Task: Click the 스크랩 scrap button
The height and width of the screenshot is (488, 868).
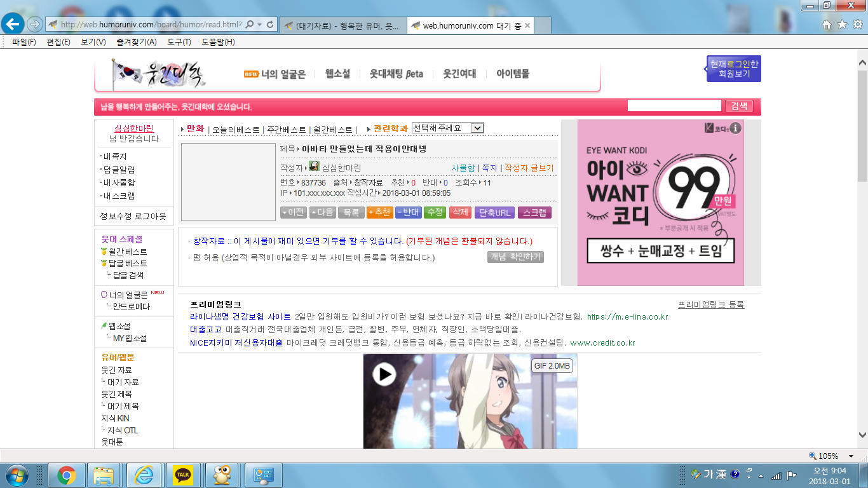Action: (534, 212)
